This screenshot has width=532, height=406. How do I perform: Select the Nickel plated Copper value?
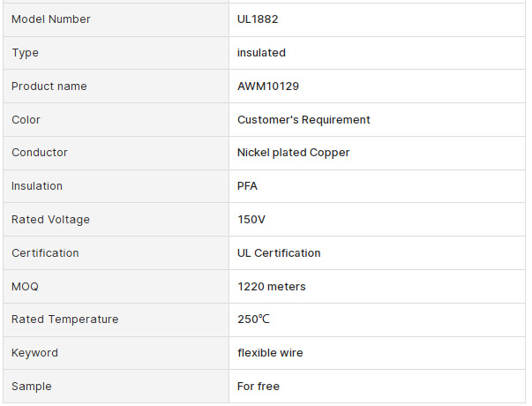tap(293, 153)
